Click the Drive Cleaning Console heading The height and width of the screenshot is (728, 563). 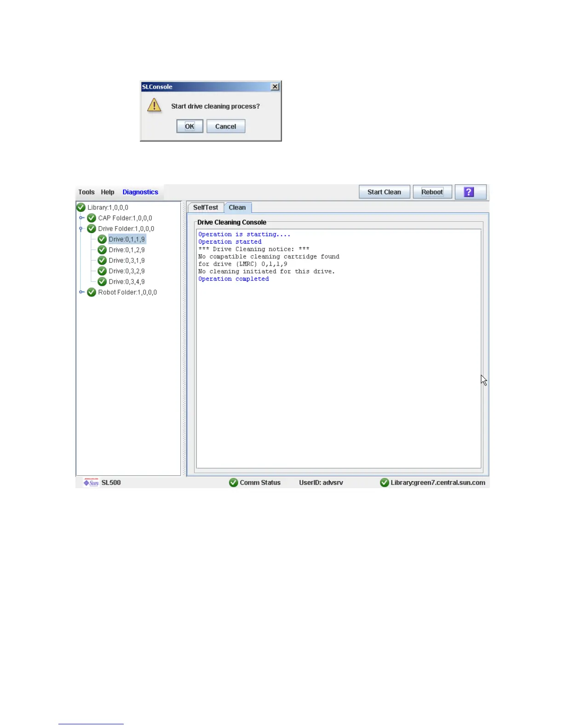[x=232, y=222]
